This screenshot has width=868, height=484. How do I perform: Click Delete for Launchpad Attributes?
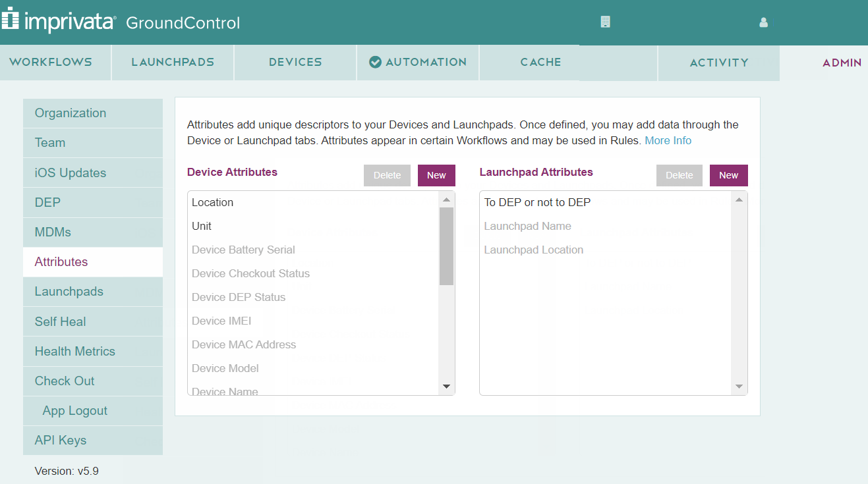pyautogui.click(x=680, y=175)
